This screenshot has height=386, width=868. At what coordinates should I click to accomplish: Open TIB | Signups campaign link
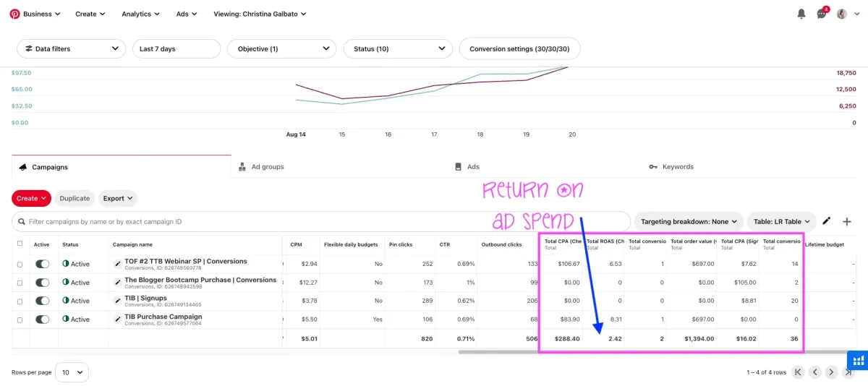click(145, 298)
